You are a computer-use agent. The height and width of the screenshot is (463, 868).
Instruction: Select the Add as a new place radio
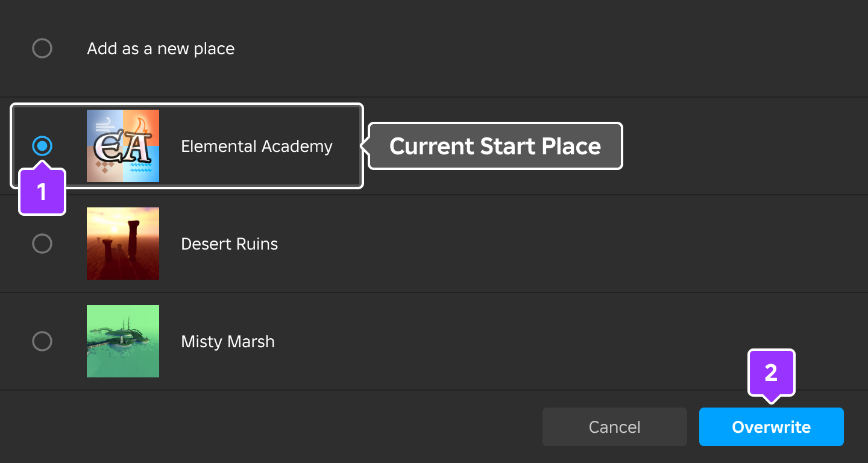42,48
